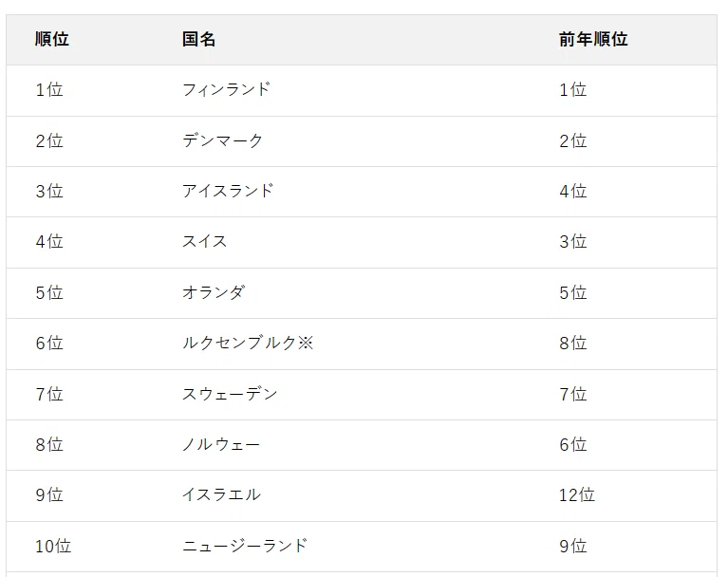Click the 国名 column header

198,40
